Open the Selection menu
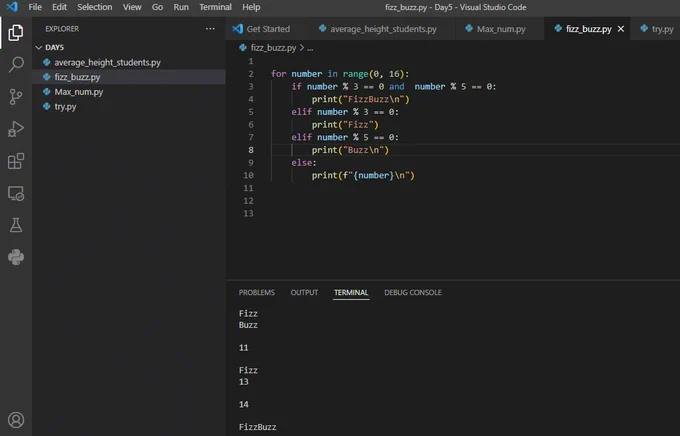Image resolution: width=680 pixels, height=436 pixels. pyautogui.click(x=95, y=7)
